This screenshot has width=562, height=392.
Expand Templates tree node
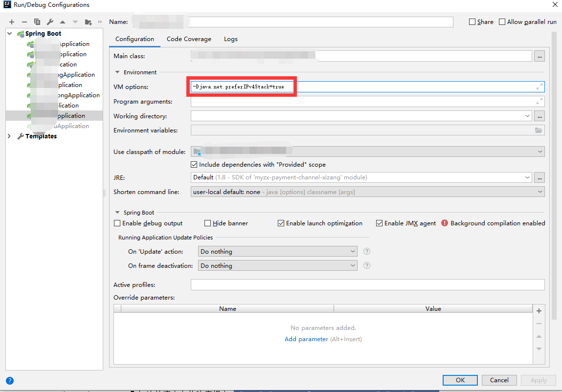tap(9, 136)
